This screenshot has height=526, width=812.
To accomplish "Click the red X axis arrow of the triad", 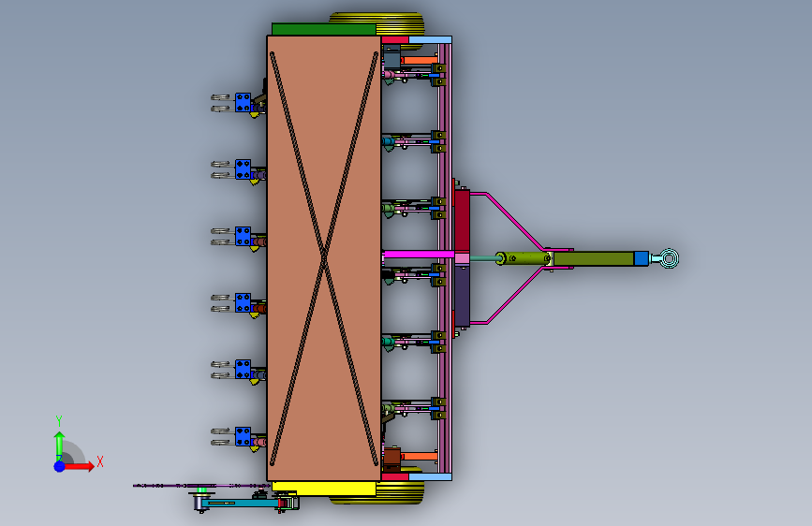I will pos(79,466).
